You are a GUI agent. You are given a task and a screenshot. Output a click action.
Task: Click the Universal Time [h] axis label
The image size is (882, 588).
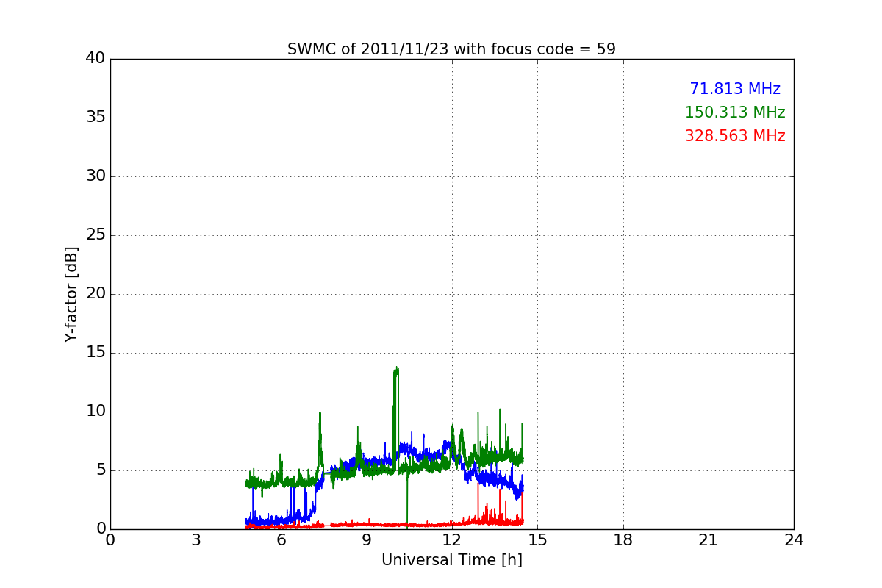click(451, 560)
